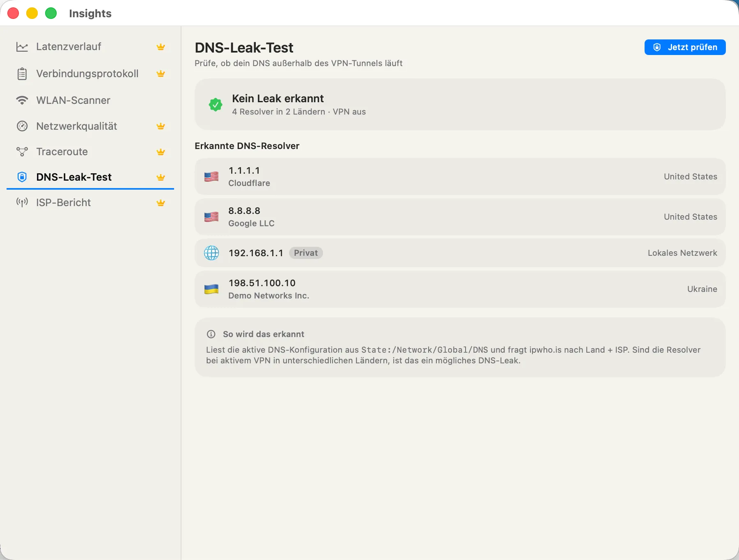Click the Cloudflare provider label
739x560 pixels.
tap(249, 183)
